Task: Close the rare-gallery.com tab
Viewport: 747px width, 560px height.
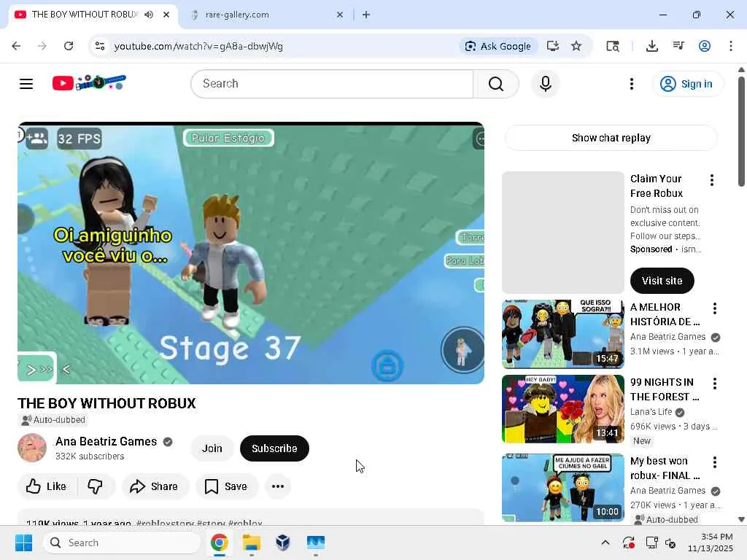Action: (x=340, y=15)
